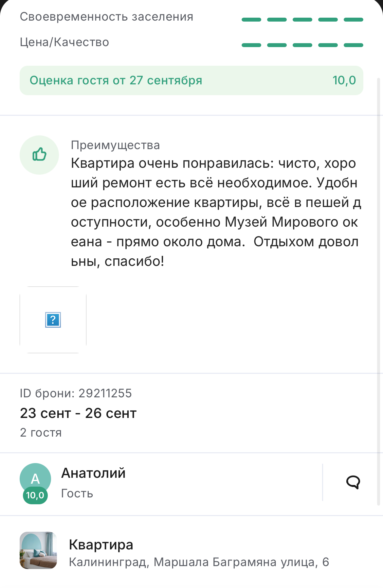Click the Своевременность заселения rating bar

pos(302,20)
